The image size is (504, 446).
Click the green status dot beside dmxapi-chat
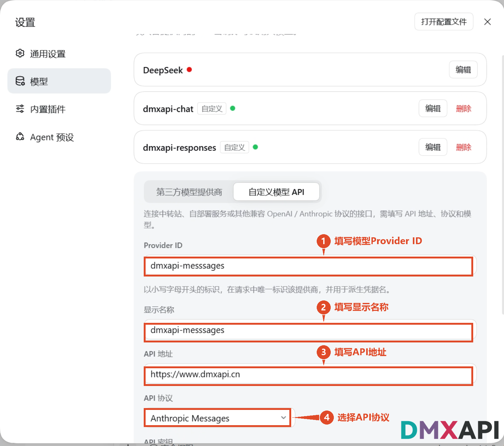click(232, 108)
